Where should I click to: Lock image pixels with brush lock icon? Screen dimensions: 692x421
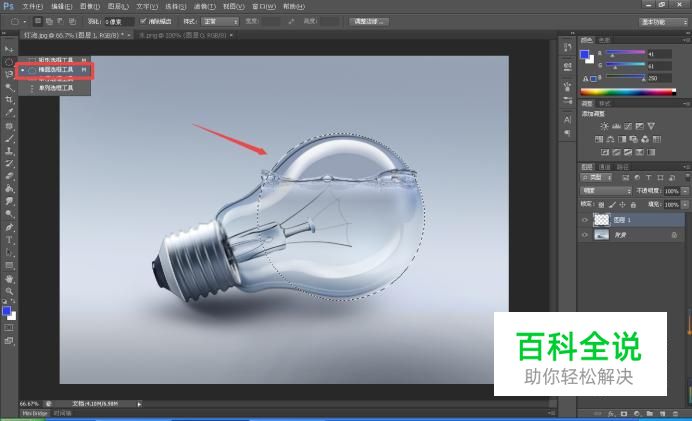612,205
